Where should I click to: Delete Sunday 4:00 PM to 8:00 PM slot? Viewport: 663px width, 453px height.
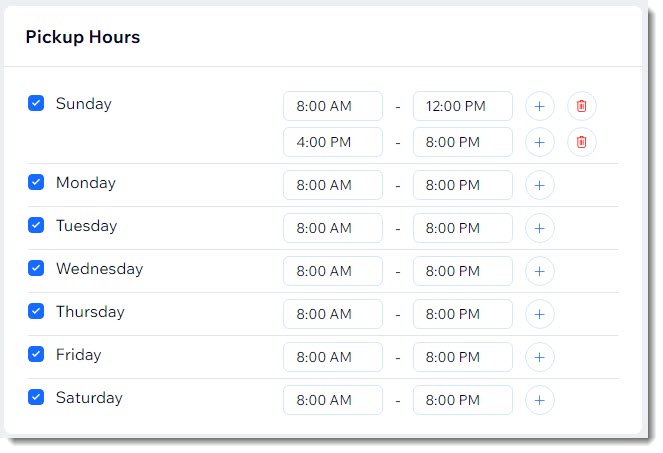coord(581,142)
